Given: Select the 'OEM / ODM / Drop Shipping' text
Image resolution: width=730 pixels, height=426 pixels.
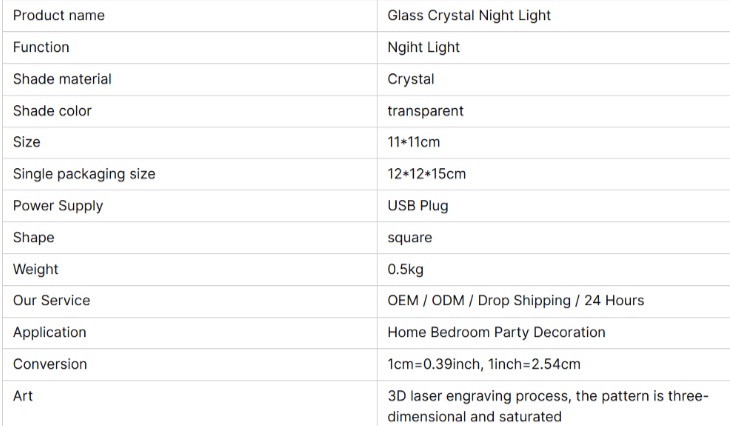Looking at the screenshot, I should 479,300.
